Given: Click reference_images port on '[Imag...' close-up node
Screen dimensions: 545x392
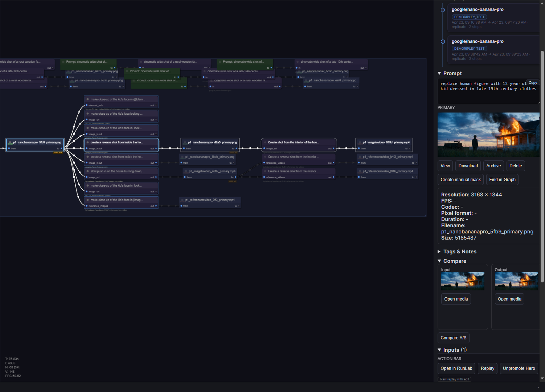Looking at the screenshot, I should pyautogui.click(x=87, y=206).
